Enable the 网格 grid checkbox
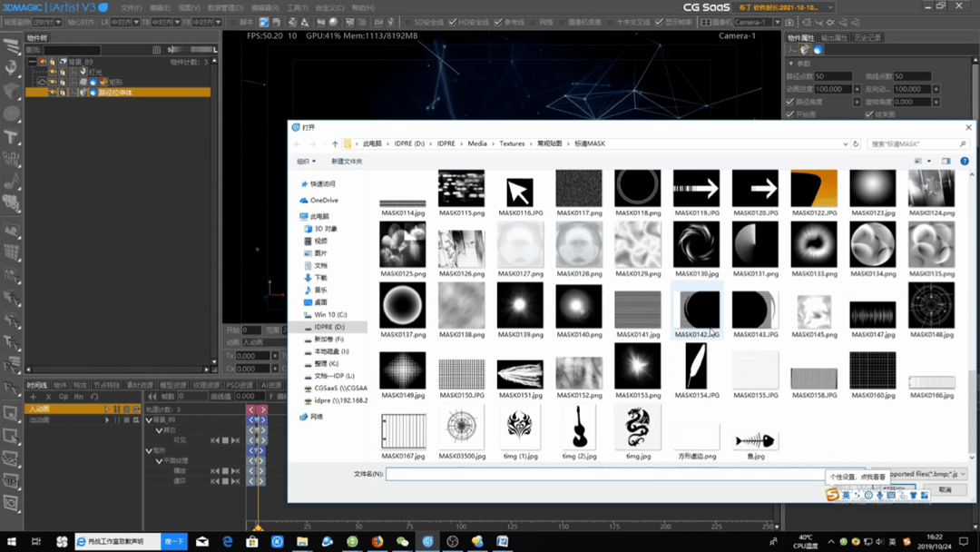Viewport: 980px width, 552px height. pos(533,22)
